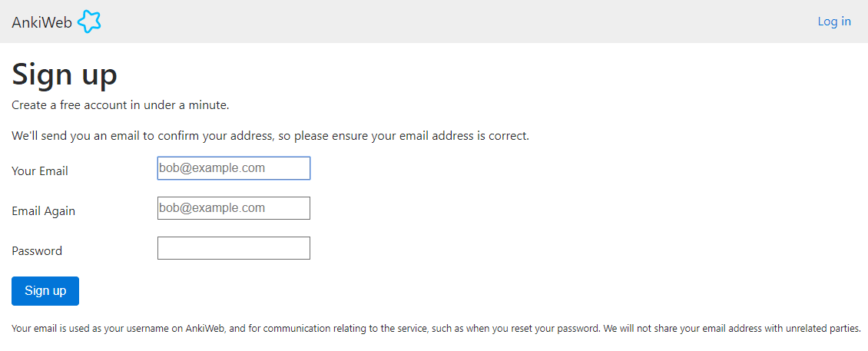Focus the empty Password input field
The image size is (868, 351).
pos(234,248)
